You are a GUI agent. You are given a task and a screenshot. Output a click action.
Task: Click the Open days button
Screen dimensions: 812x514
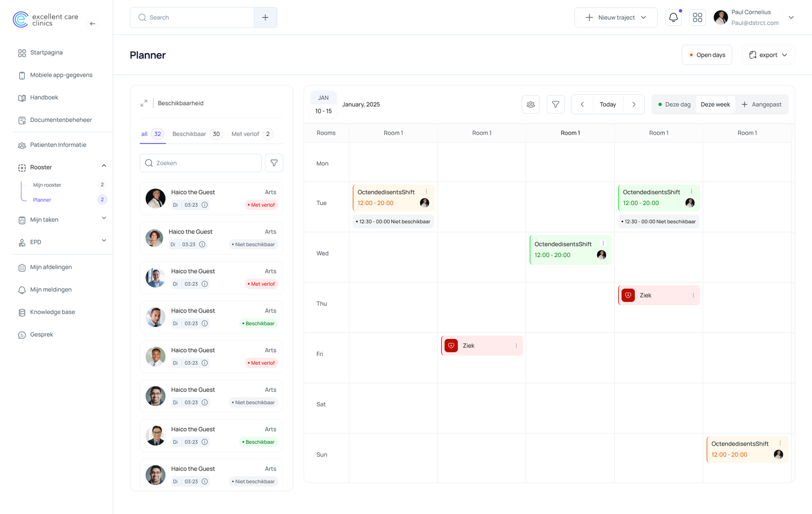coord(706,55)
